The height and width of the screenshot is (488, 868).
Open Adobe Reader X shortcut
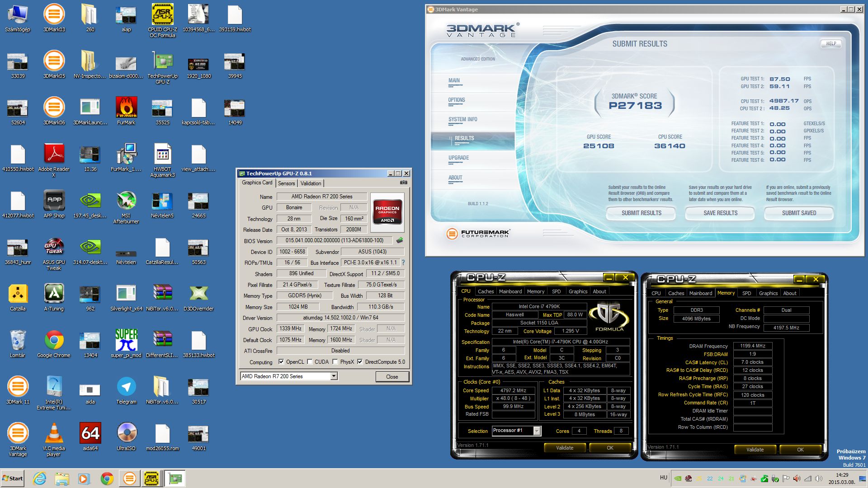[x=54, y=160]
